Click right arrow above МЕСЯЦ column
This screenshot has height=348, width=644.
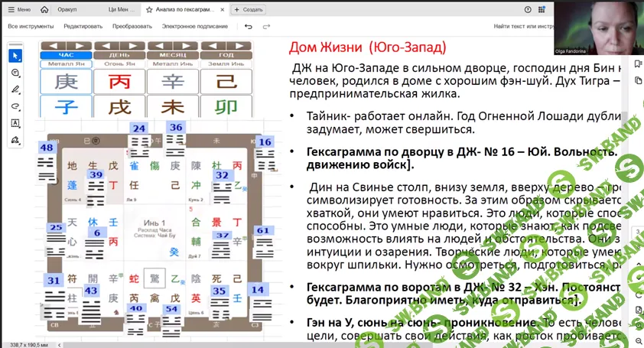click(186, 46)
